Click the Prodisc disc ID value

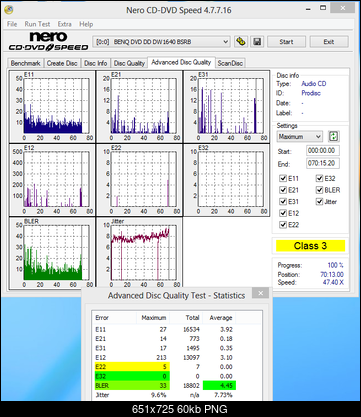(x=311, y=93)
